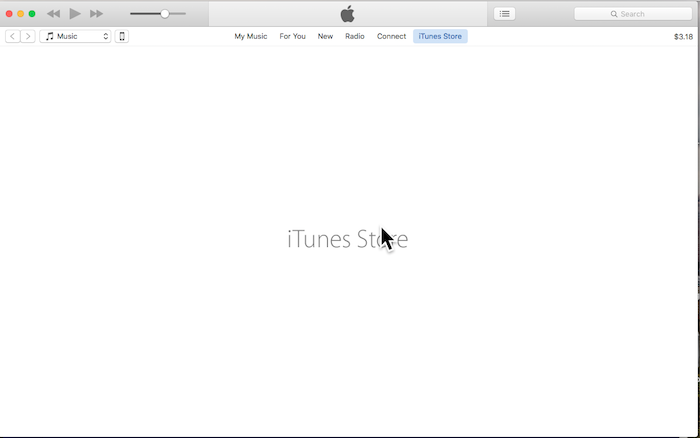Click the volume slider knob
Screen dimensions: 700x438
165,14
